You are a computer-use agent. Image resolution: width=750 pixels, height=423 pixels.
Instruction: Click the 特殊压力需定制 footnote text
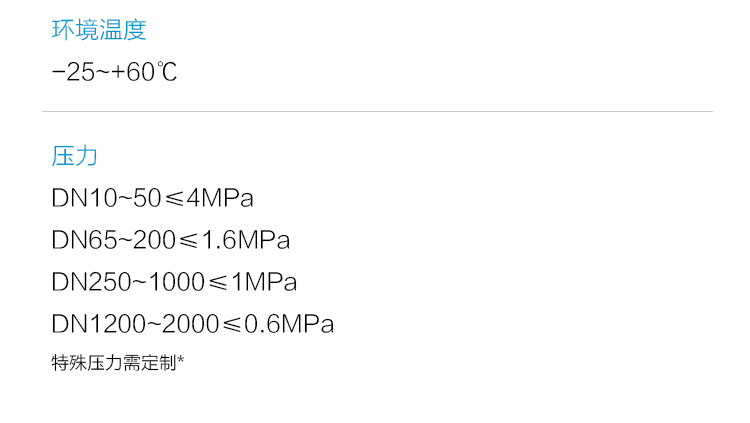[x=114, y=363]
